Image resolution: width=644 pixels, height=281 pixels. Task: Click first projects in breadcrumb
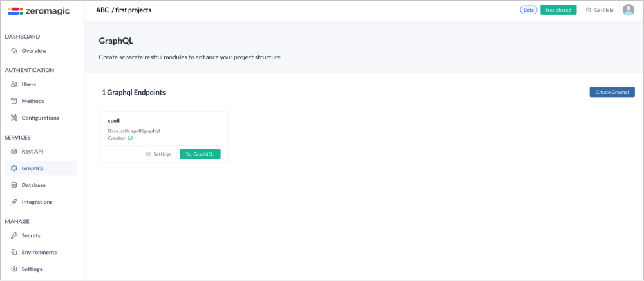click(133, 10)
